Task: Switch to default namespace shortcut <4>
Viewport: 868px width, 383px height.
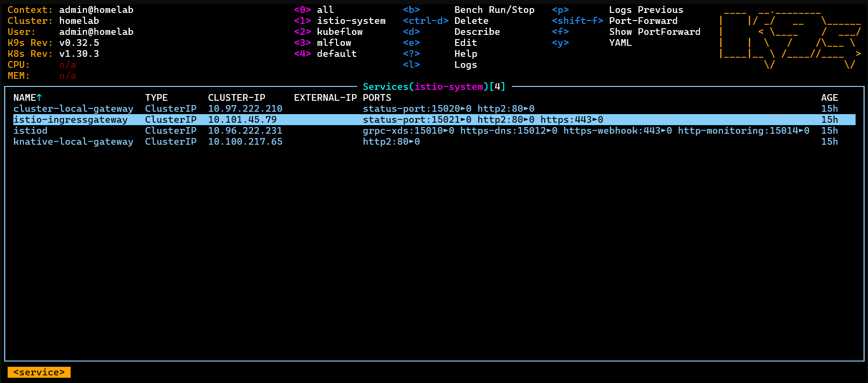Action: pos(326,54)
